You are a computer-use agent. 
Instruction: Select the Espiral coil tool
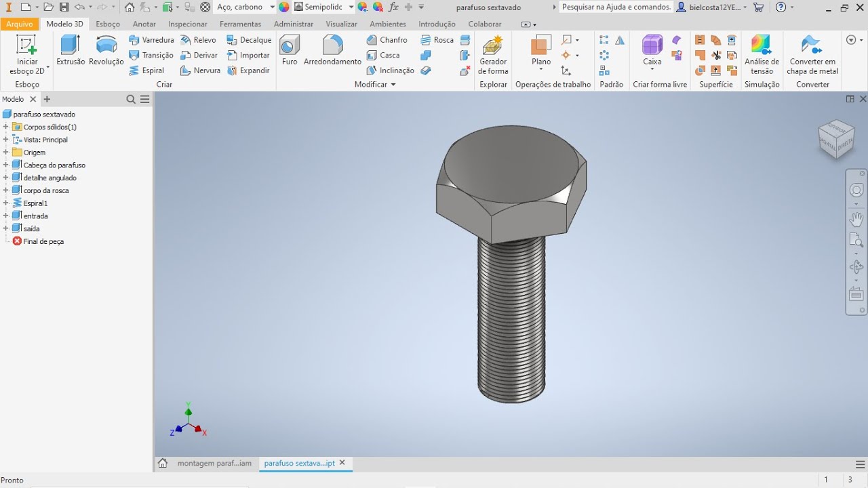click(146, 70)
